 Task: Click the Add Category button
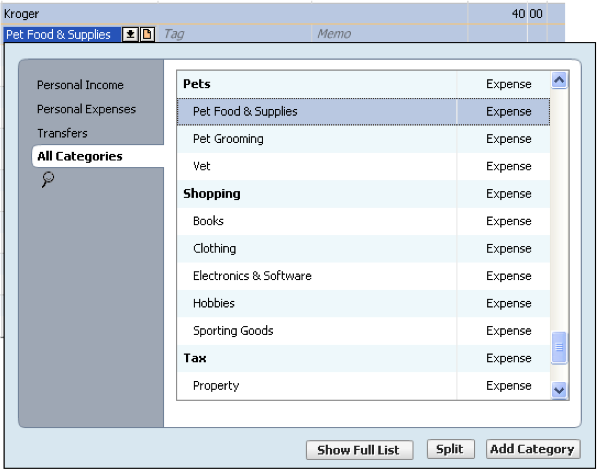coord(533,449)
